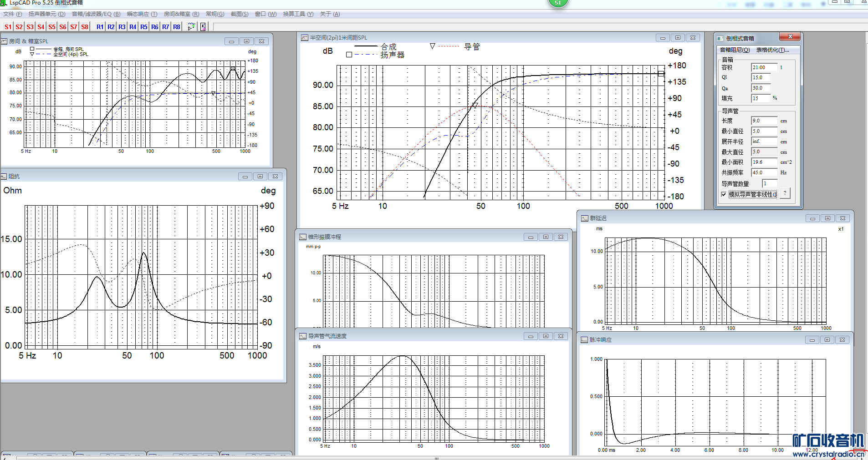Click the 容积 volume input field

click(x=764, y=67)
